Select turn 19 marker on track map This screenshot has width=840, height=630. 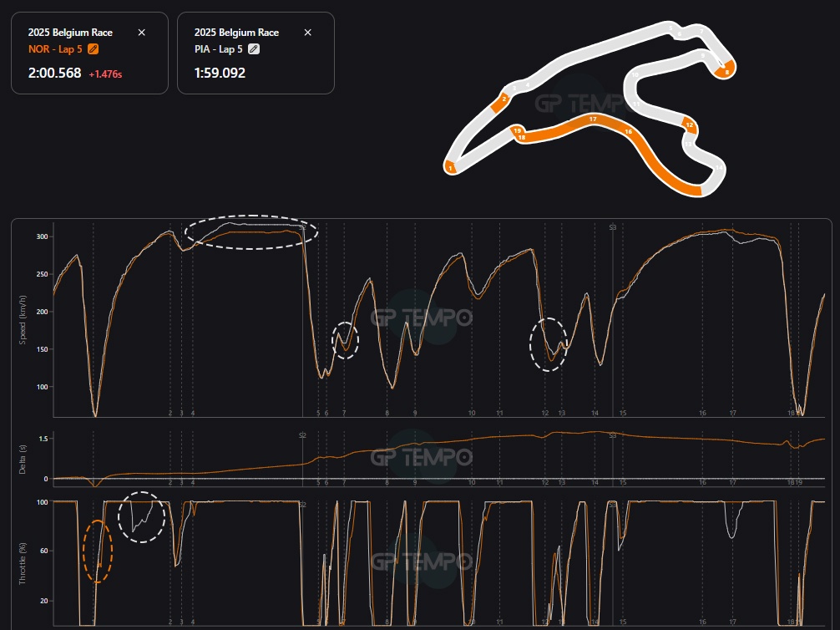click(517, 131)
